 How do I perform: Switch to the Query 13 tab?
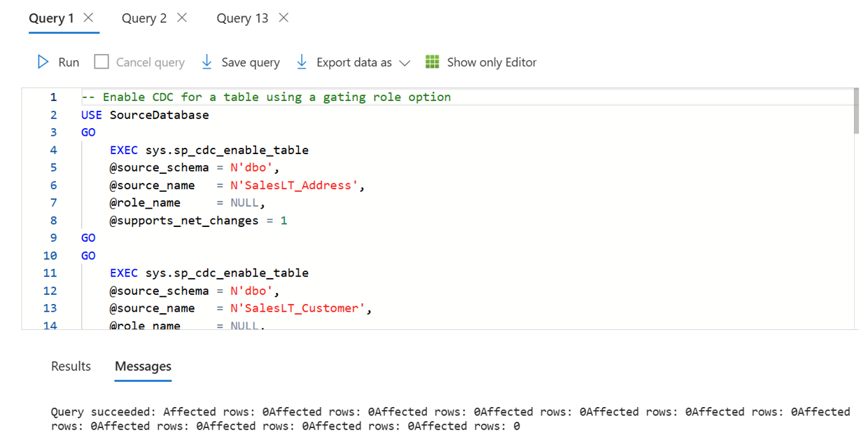point(242,18)
